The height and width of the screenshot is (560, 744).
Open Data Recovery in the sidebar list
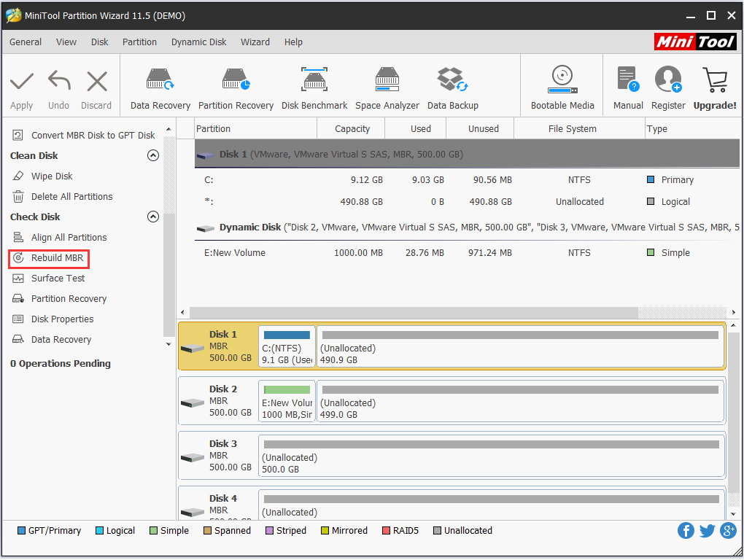51,340
